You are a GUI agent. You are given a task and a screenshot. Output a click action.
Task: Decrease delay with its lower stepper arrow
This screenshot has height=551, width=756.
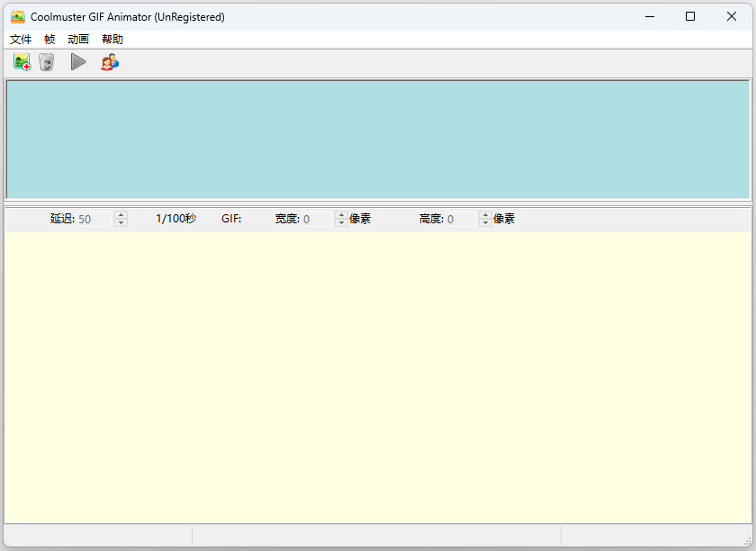point(121,221)
